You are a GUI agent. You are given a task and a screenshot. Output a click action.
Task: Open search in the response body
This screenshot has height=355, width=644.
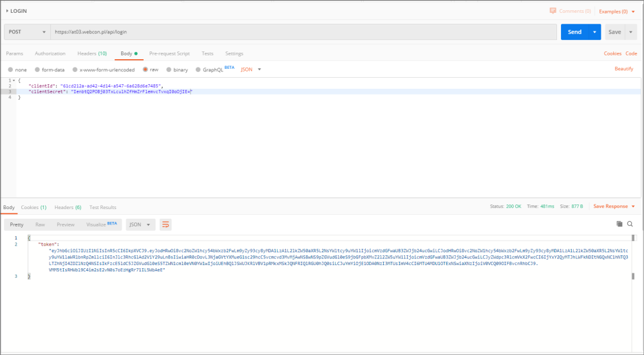point(630,224)
